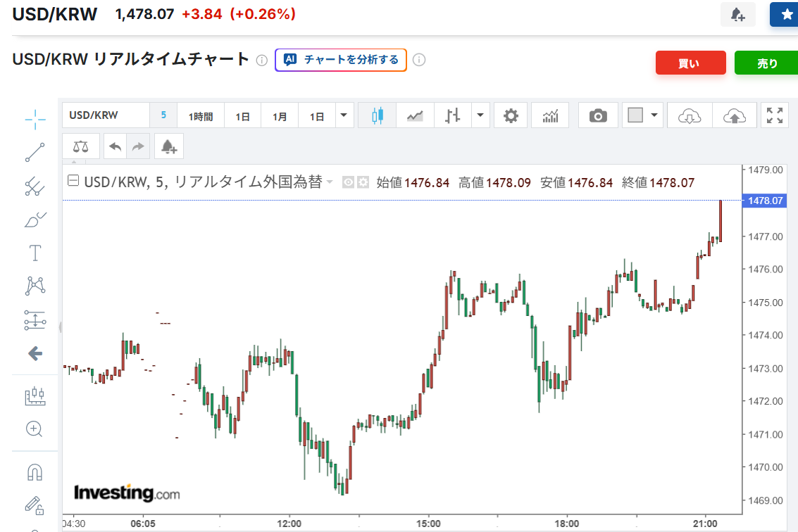Enter fullscreen chart mode
Image resolution: width=798 pixels, height=532 pixels.
[775, 116]
